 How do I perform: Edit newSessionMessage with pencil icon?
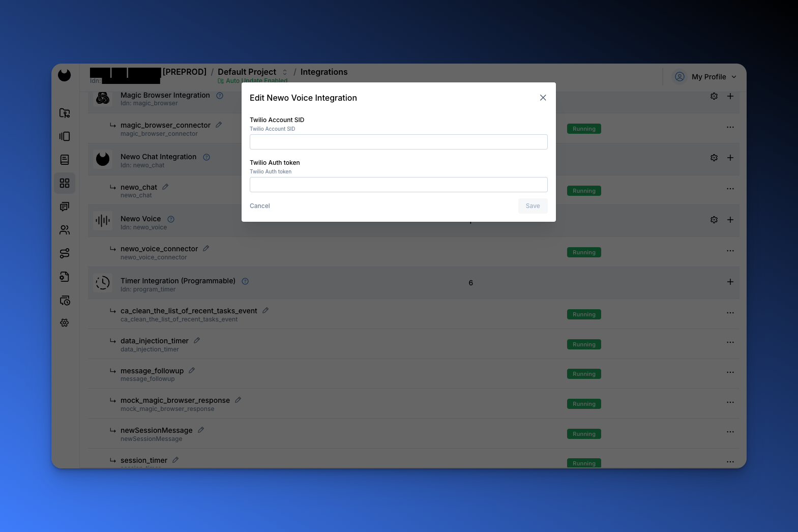pyautogui.click(x=201, y=430)
